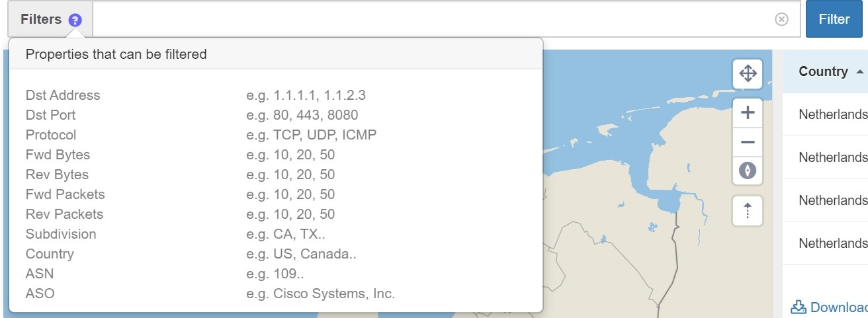Zoom in on the map

[748, 112]
